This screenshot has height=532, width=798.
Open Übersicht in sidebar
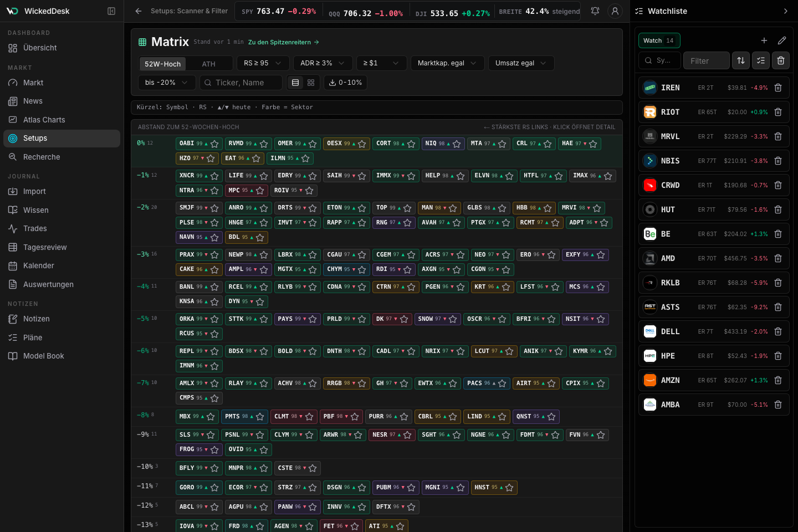click(x=62, y=48)
